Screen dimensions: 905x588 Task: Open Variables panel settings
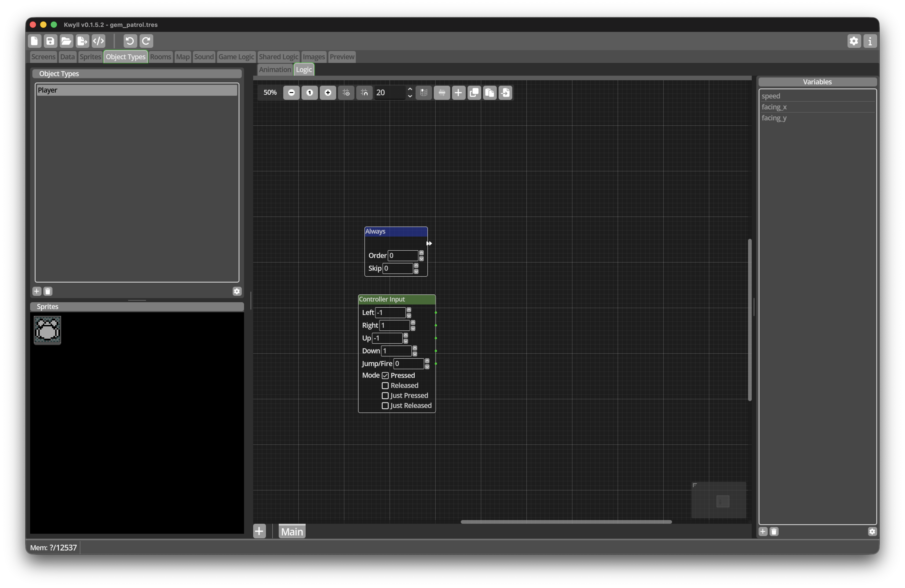pos(872,531)
